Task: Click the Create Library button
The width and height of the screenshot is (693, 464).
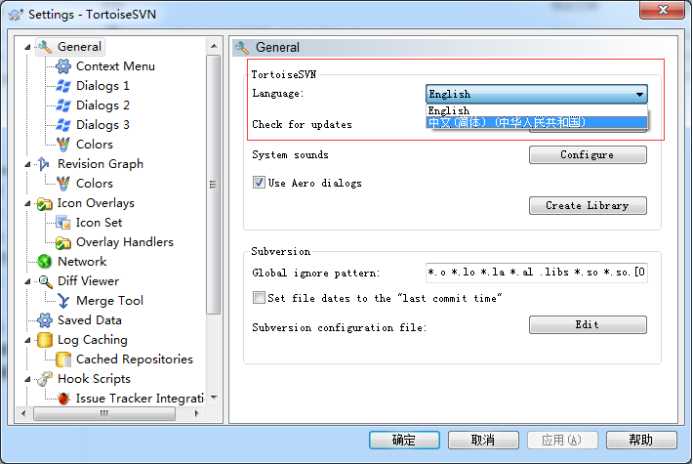Action: [587, 205]
